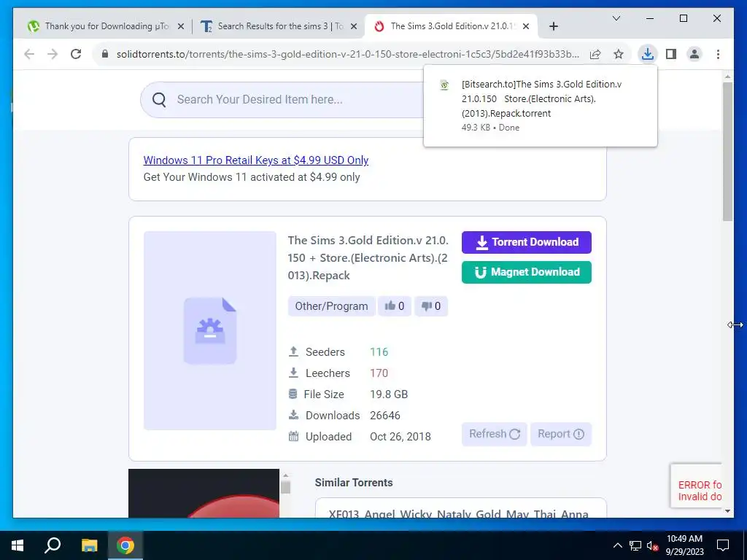Reload the current page

[x=76, y=54]
